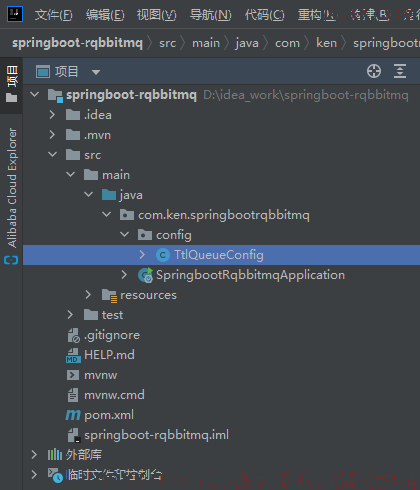
Task: Select the SpringbootRqbbitmqApplication run class
Action: [242, 275]
